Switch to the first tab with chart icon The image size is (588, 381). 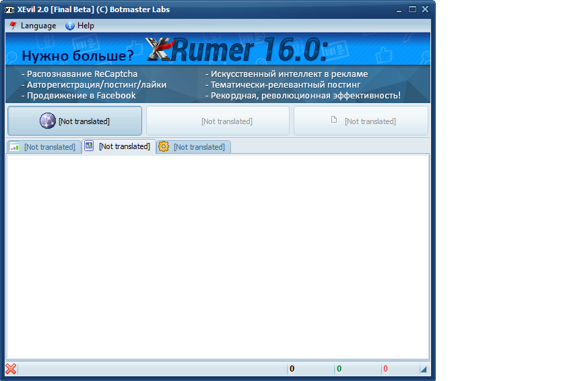point(44,147)
